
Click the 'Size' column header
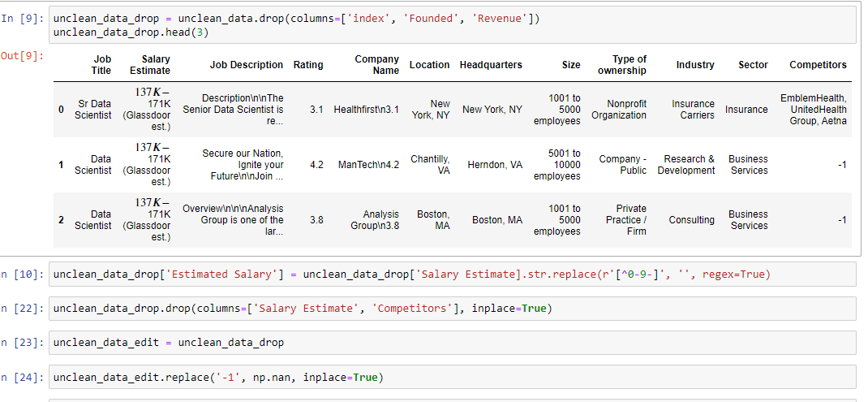pos(571,65)
